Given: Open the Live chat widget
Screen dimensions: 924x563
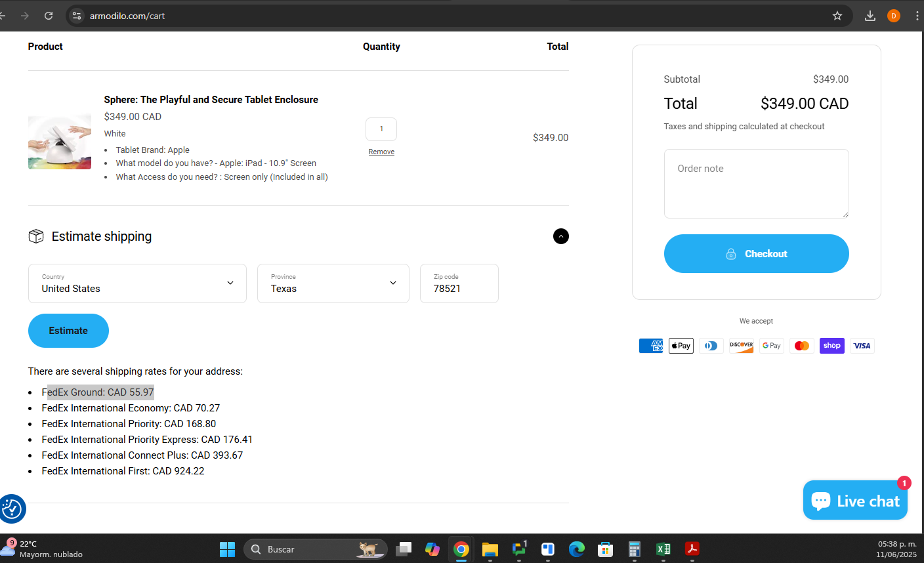Looking at the screenshot, I should pyautogui.click(x=855, y=501).
